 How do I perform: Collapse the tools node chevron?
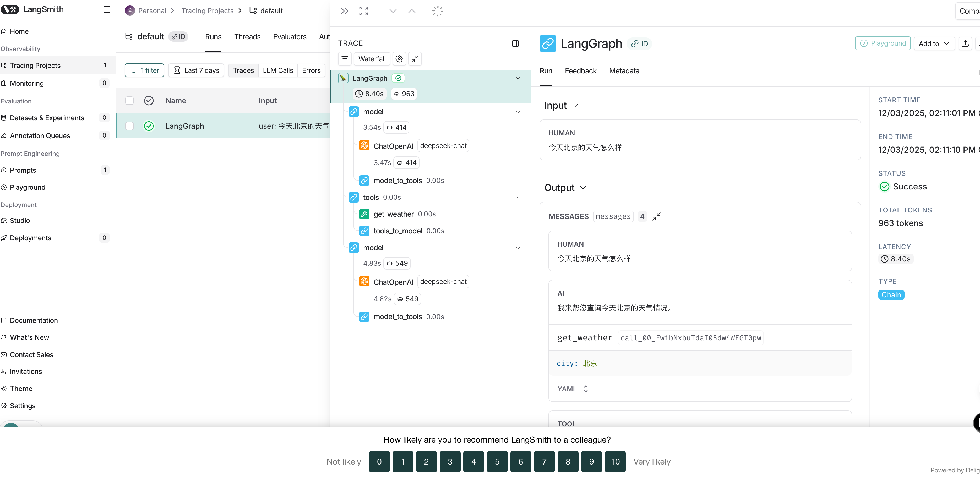pyautogui.click(x=518, y=197)
